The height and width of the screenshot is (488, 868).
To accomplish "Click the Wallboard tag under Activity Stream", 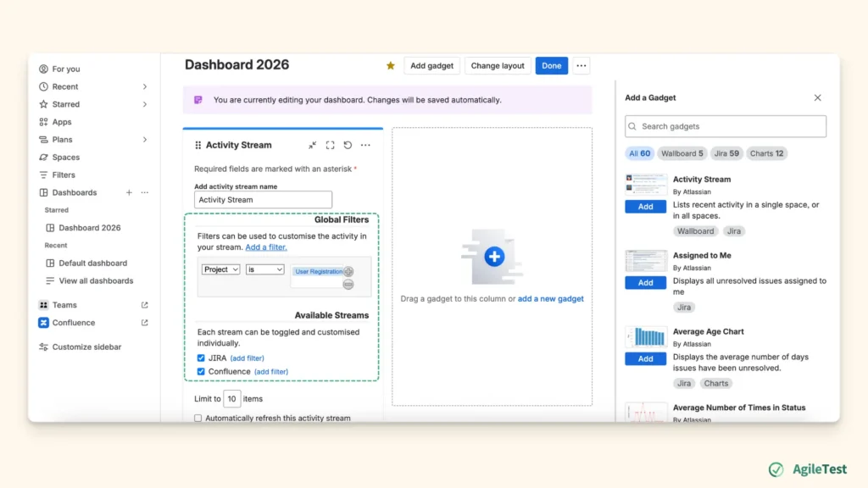I will (x=695, y=231).
